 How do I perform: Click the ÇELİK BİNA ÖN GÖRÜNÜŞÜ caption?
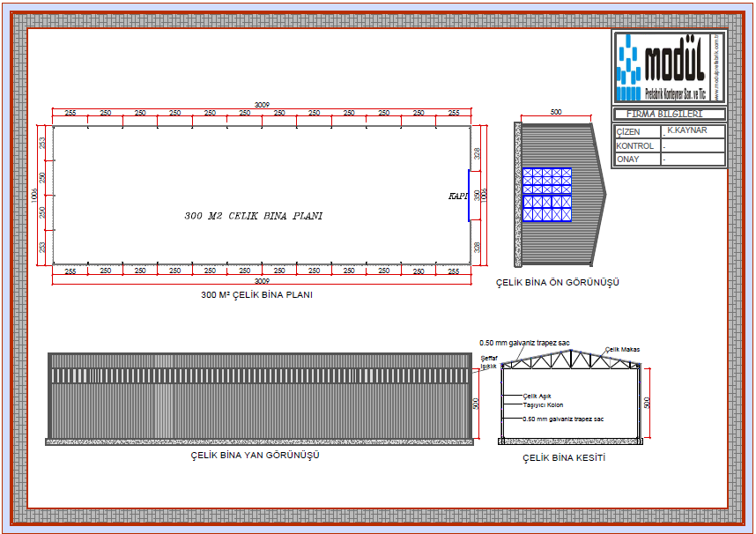[558, 282]
